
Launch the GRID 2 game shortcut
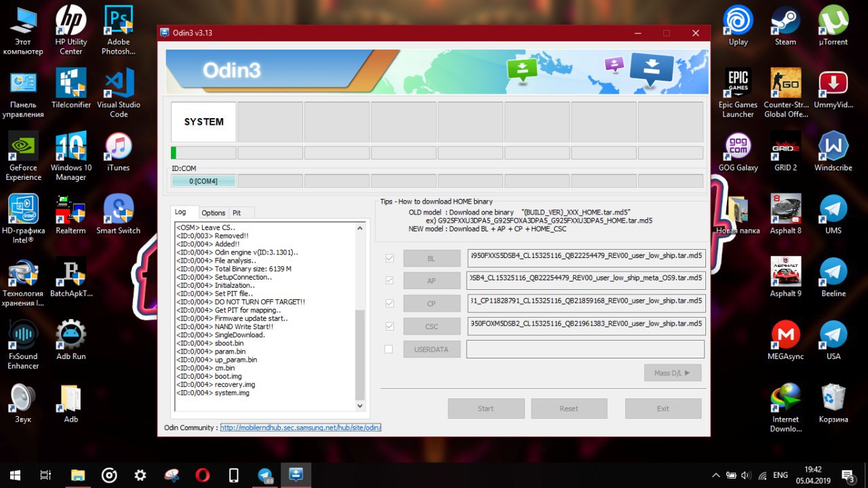pyautogui.click(x=785, y=151)
